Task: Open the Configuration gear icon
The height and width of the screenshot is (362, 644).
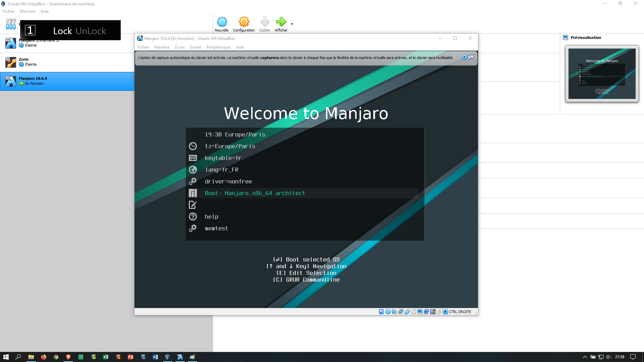Action: tap(244, 22)
